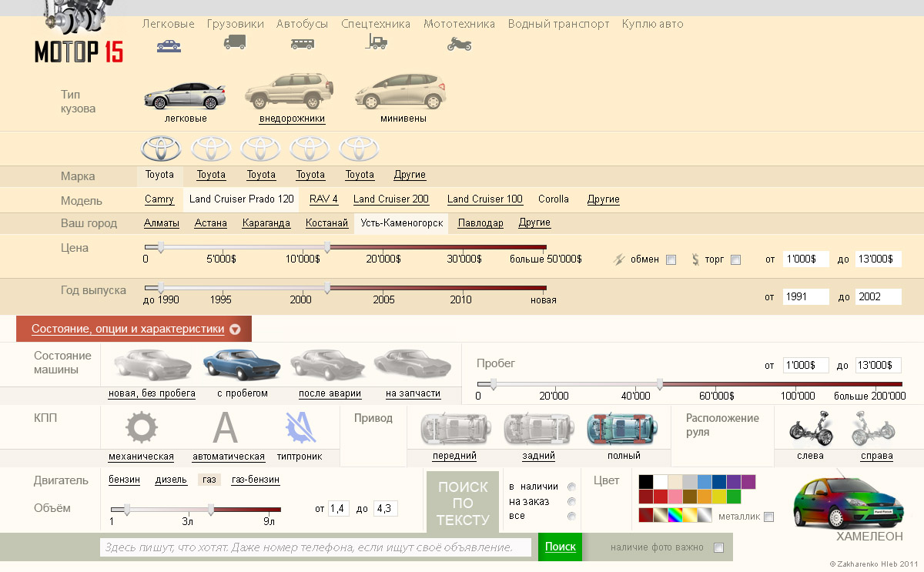Pick the right-hand steering wheel icon

[874, 429]
